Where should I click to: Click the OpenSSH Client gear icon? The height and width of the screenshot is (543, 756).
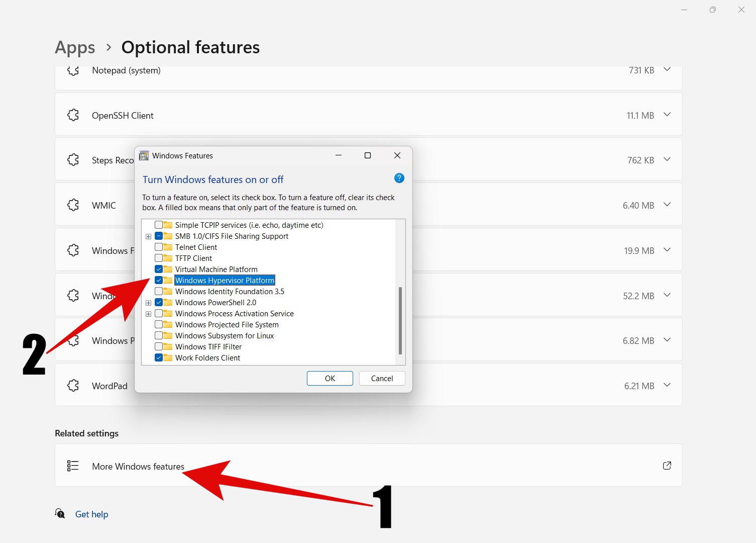73,115
